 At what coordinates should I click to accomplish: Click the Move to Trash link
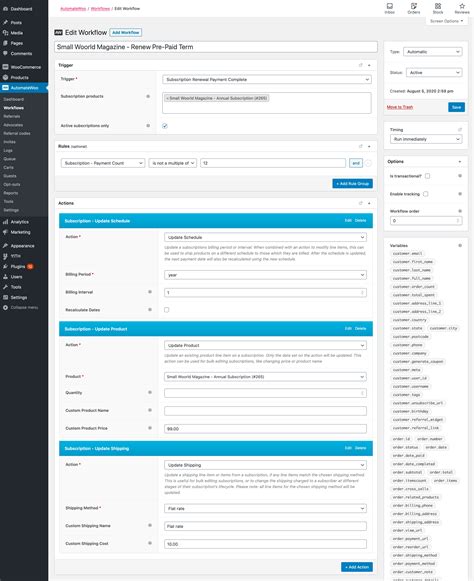pyautogui.click(x=400, y=107)
